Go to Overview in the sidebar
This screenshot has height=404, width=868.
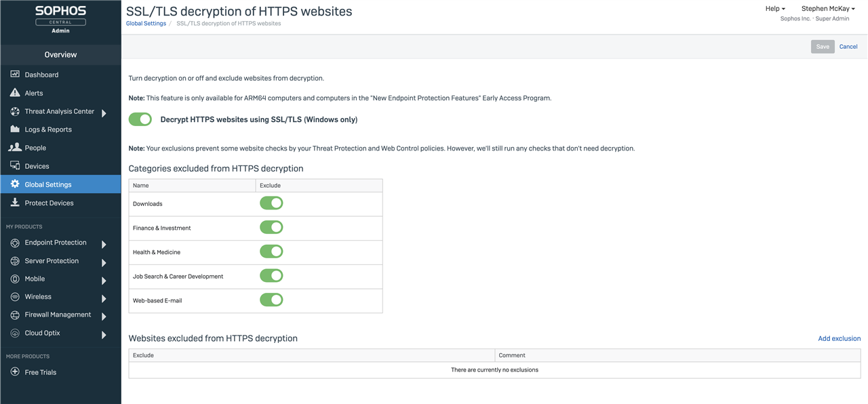point(60,54)
